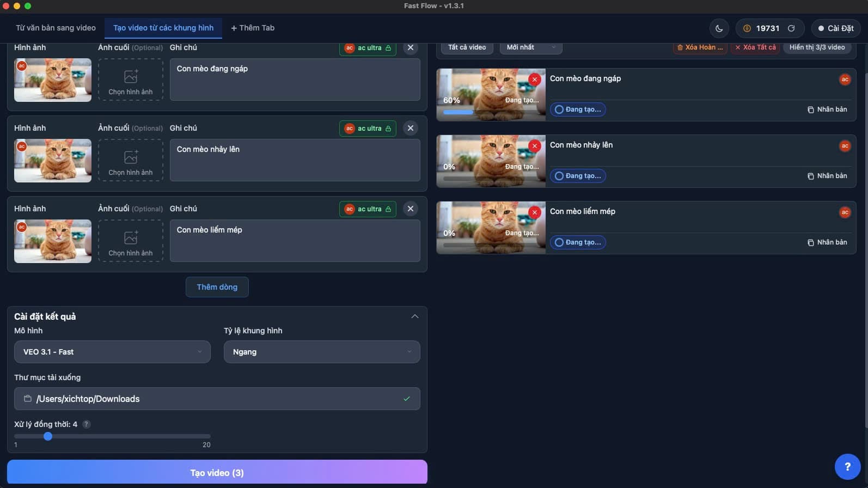This screenshot has height=488, width=868.
Task: Click the folder icon in download path
Action: (x=28, y=399)
